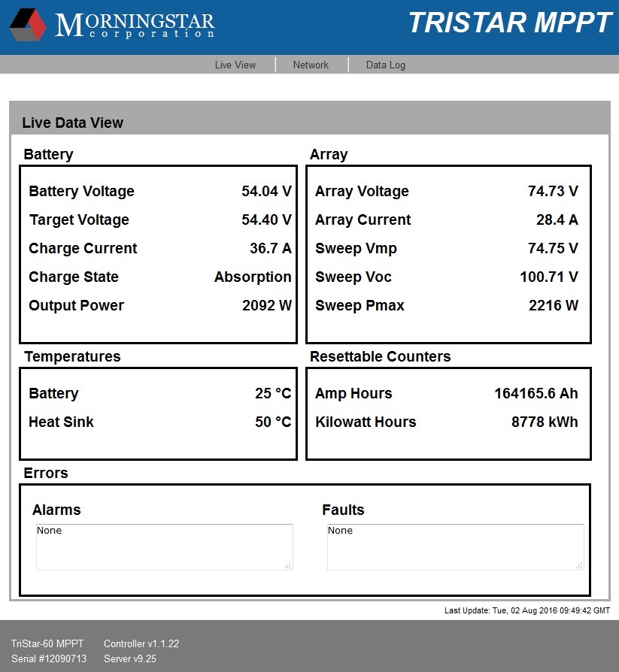Click the Live Data View heading
Viewport: 619px width, 672px height.
click(72, 123)
